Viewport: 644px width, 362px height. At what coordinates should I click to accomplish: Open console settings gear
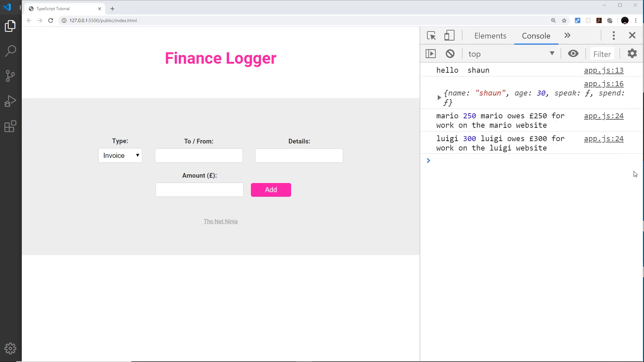(x=632, y=54)
